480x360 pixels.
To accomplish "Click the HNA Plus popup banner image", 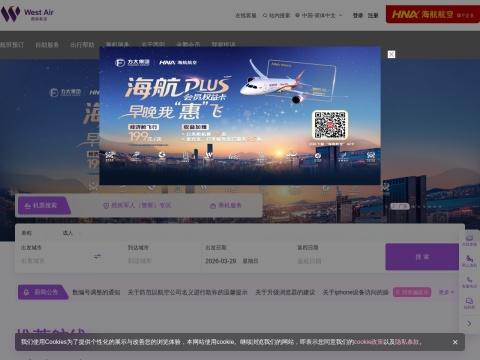I will tap(240, 116).
